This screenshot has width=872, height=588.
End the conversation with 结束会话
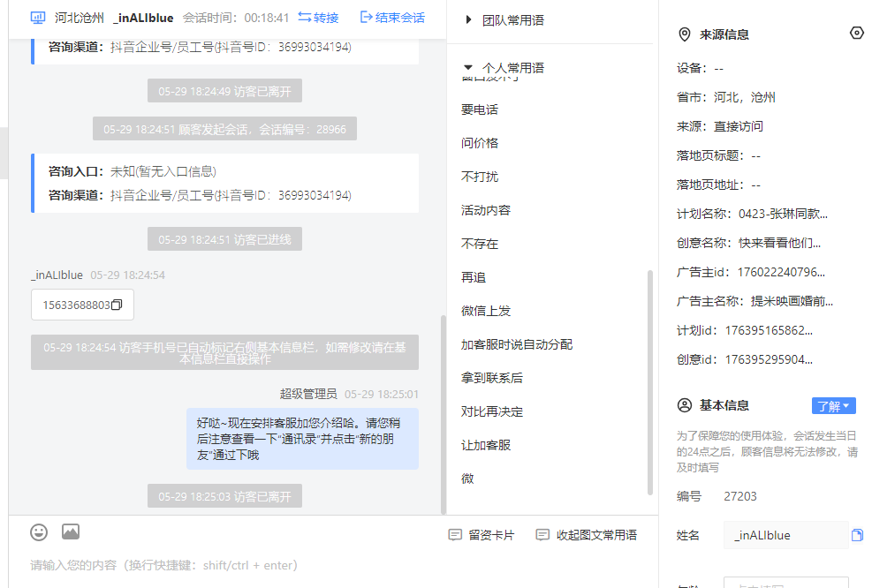[392, 18]
